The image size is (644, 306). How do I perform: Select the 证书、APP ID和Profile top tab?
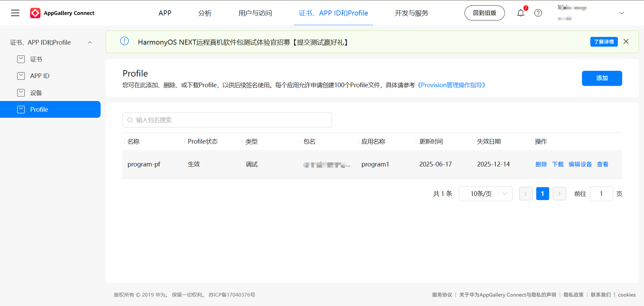pos(333,13)
